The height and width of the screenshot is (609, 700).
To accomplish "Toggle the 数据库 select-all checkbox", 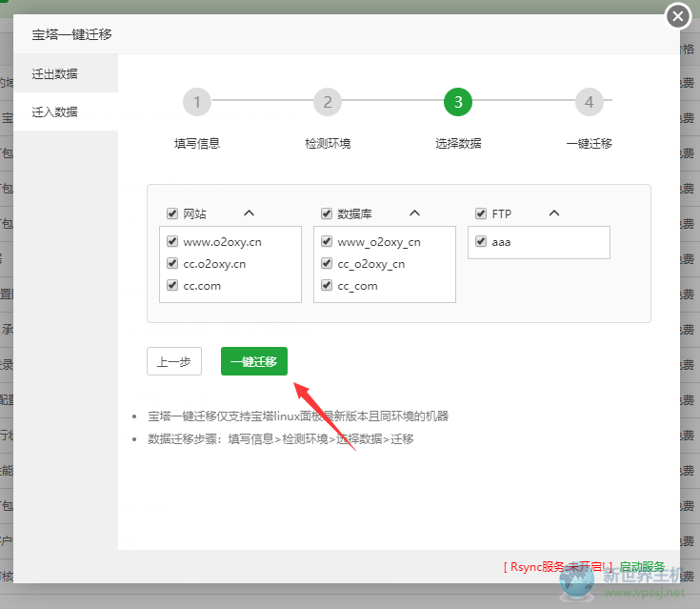I will (327, 213).
